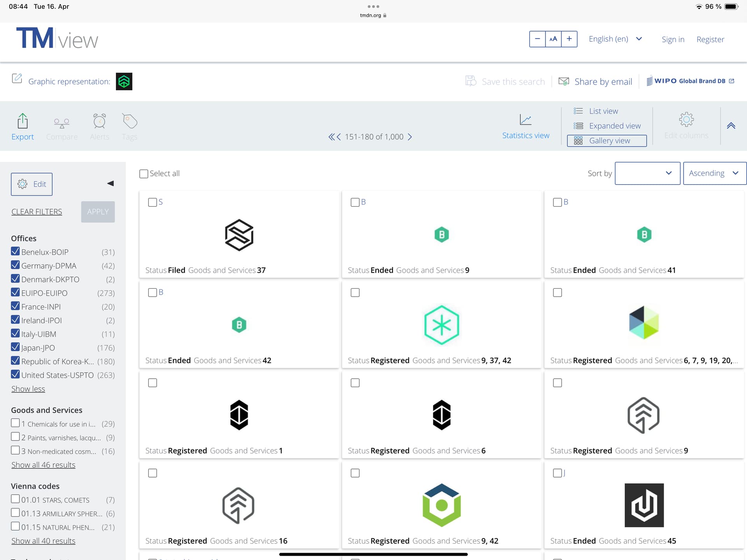The width and height of the screenshot is (747, 560).
Task: Uncheck Benelux-BOIP office filter
Action: [15, 251]
